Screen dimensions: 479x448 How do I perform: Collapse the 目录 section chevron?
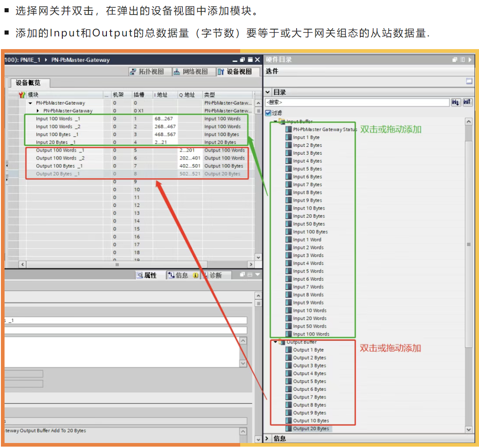click(267, 92)
